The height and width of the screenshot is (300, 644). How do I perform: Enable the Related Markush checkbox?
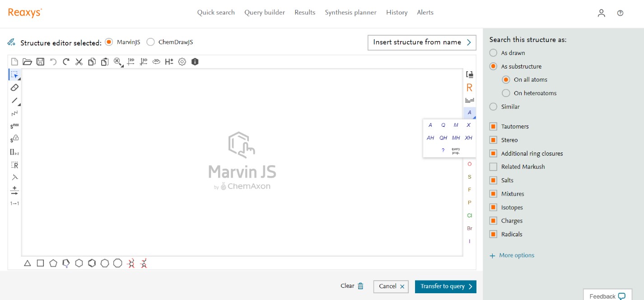tap(493, 167)
